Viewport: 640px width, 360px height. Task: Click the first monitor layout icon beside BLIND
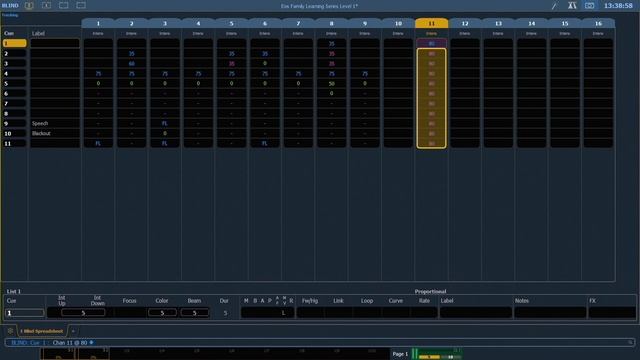coord(29,6)
